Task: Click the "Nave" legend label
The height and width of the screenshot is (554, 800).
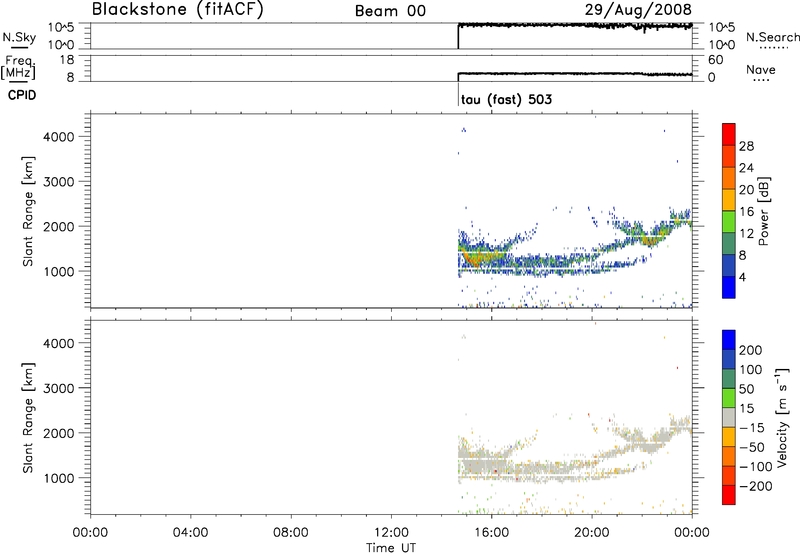Action: [761, 70]
